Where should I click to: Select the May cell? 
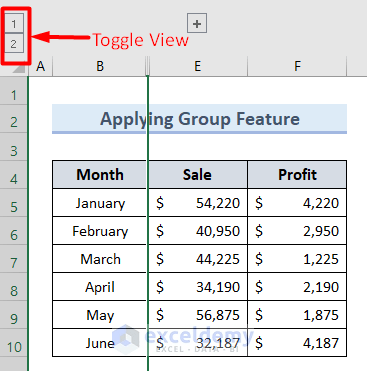click(100, 315)
